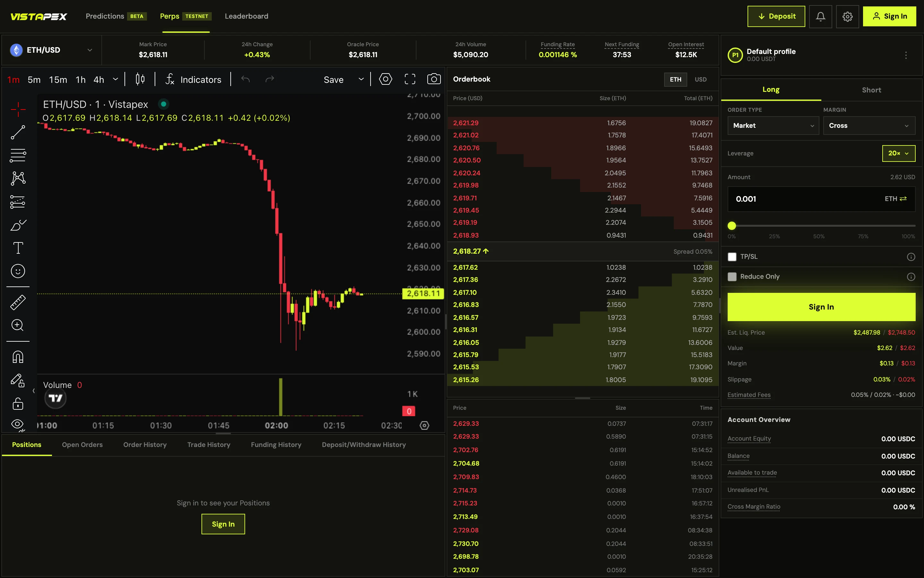Viewport: 924px width, 578px height.
Task: Select the 5m timeframe
Action: tap(34, 80)
